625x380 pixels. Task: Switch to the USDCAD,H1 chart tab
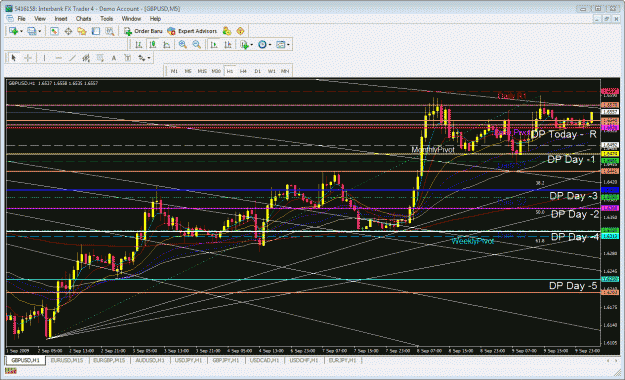pyautogui.click(x=264, y=360)
